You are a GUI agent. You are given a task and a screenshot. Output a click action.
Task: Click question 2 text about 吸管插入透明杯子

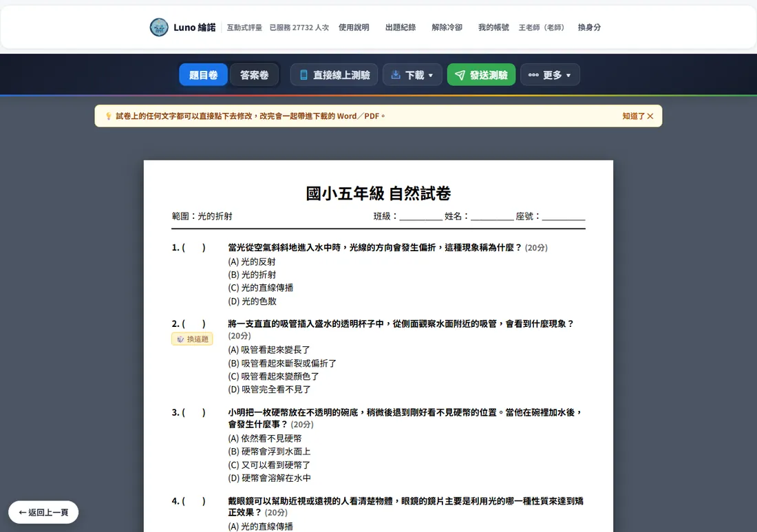(401, 323)
